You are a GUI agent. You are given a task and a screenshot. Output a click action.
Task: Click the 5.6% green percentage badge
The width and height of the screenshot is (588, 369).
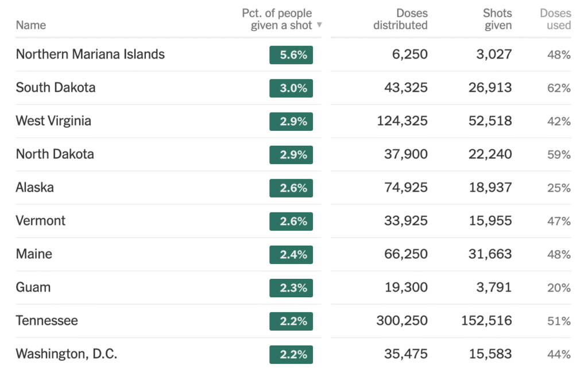click(291, 55)
